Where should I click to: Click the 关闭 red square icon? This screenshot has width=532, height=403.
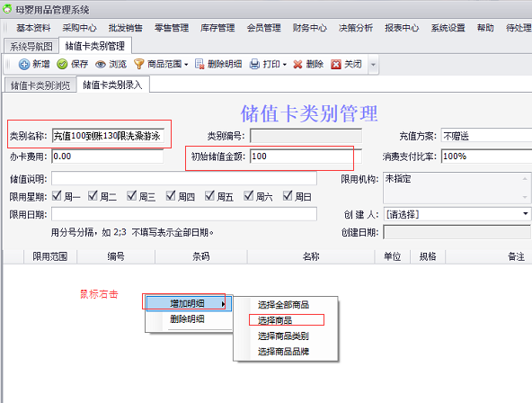pyautogui.click(x=336, y=64)
